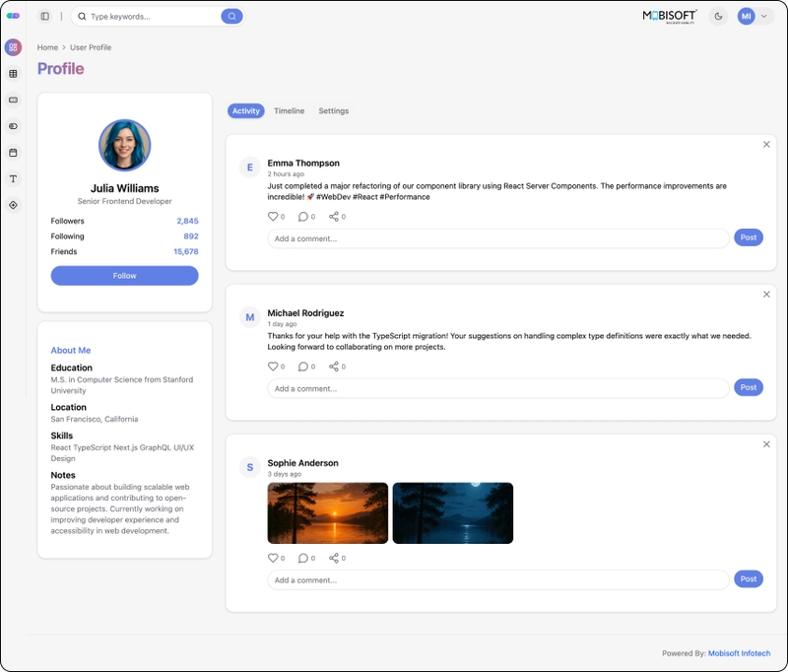The width and height of the screenshot is (788, 672).
Task: Open the table grid icon in the sidebar
Action: point(13,74)
